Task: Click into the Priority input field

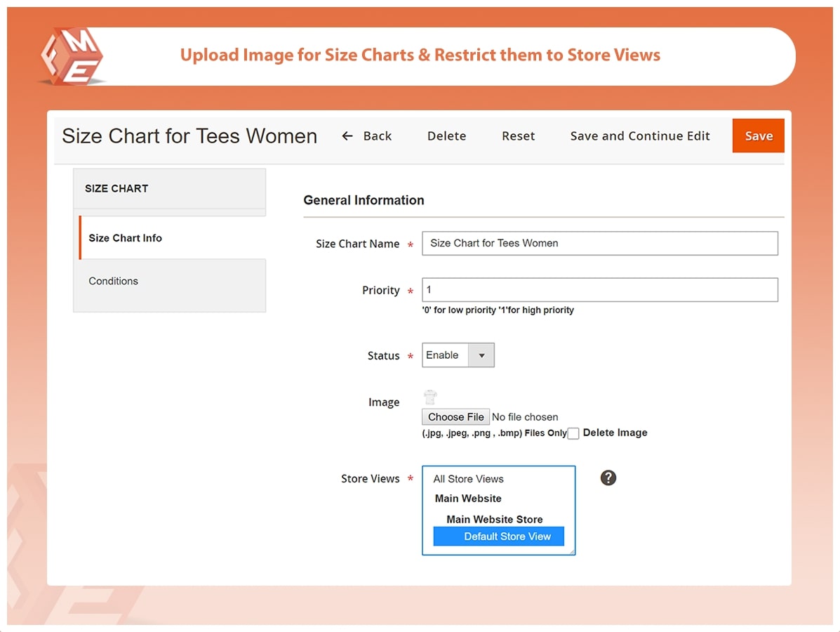Action: (599, 290)
